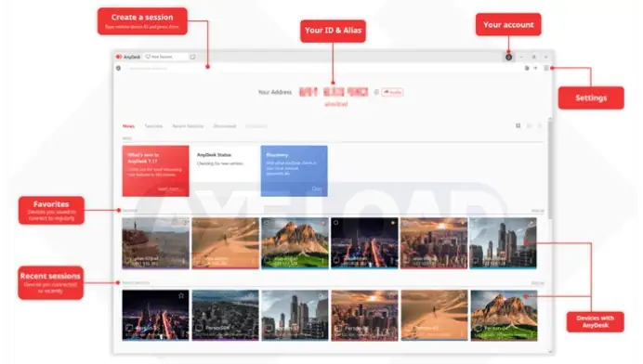Select the detailed list view icon
Viewport: 643px width, 364px height.
point(540,126)
